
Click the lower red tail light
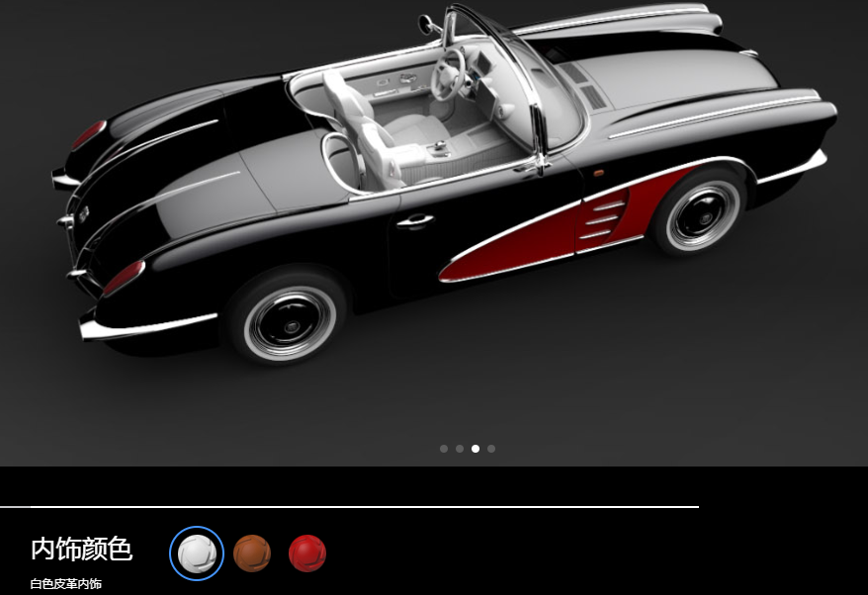125,277
